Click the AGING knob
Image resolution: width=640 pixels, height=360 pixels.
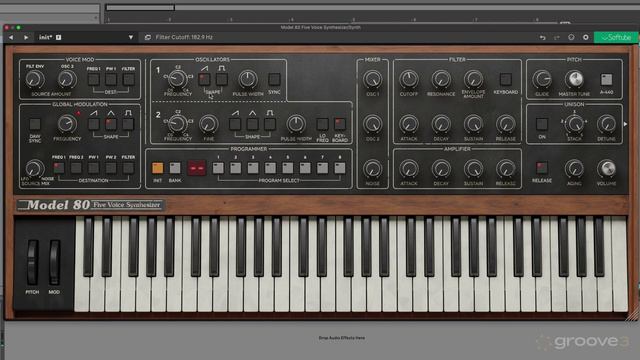tap(574, 168)
